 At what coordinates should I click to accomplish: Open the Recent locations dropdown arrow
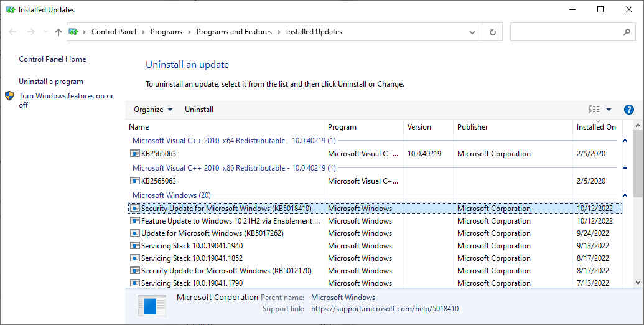click(45, 32)
